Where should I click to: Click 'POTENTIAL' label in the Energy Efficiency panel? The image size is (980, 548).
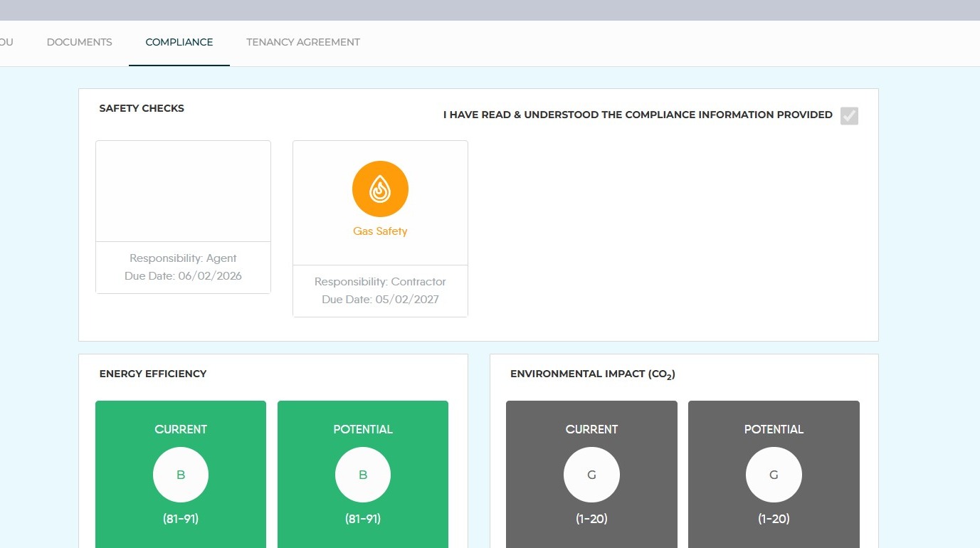tap(363, 429)
